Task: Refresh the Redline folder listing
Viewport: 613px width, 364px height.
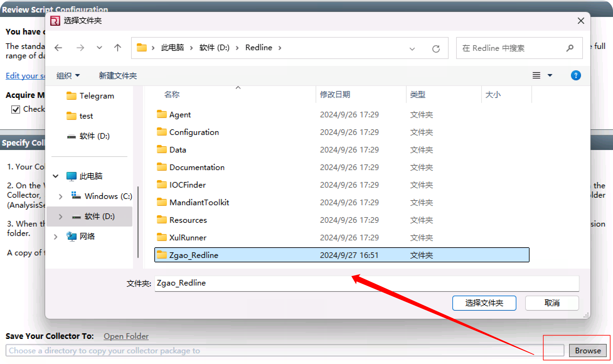Action: (436, 49)
